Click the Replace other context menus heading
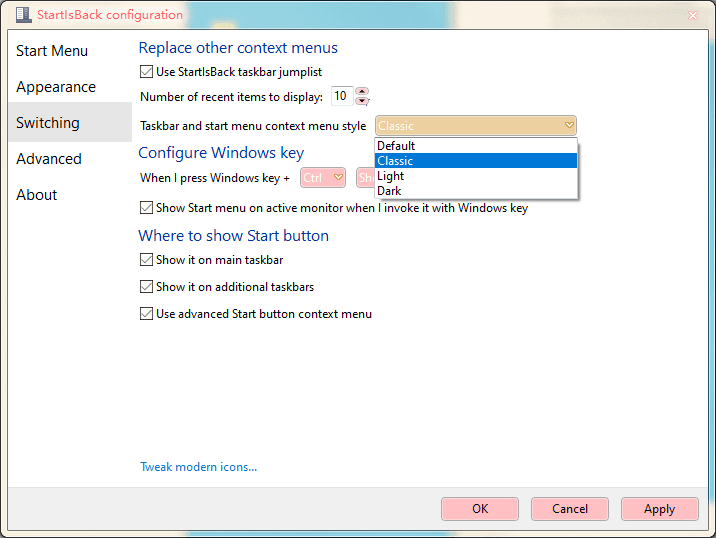Image resolution: width=716 pixels, height=538 pixels. click(238, 47)
